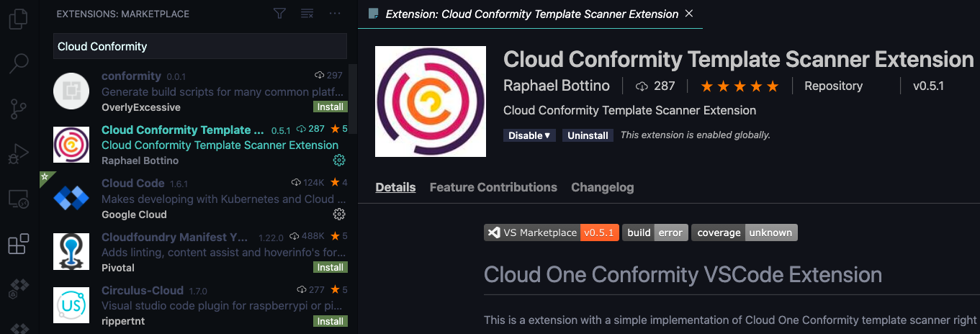Click the five-star rating in extension details
This screenshot has width=980, height=334.
click(740, 86)
